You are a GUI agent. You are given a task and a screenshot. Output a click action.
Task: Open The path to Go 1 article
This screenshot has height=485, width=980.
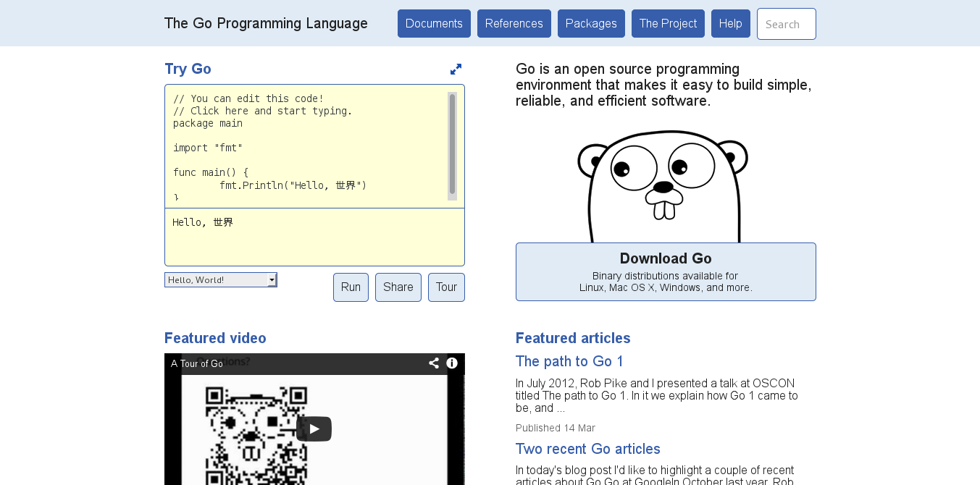pyautogui.click(x=569, y=361)
